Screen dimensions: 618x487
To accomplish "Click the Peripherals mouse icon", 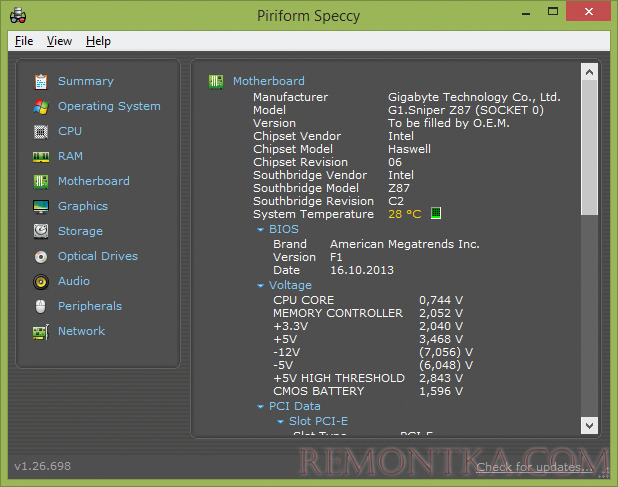I will (41, 307).
